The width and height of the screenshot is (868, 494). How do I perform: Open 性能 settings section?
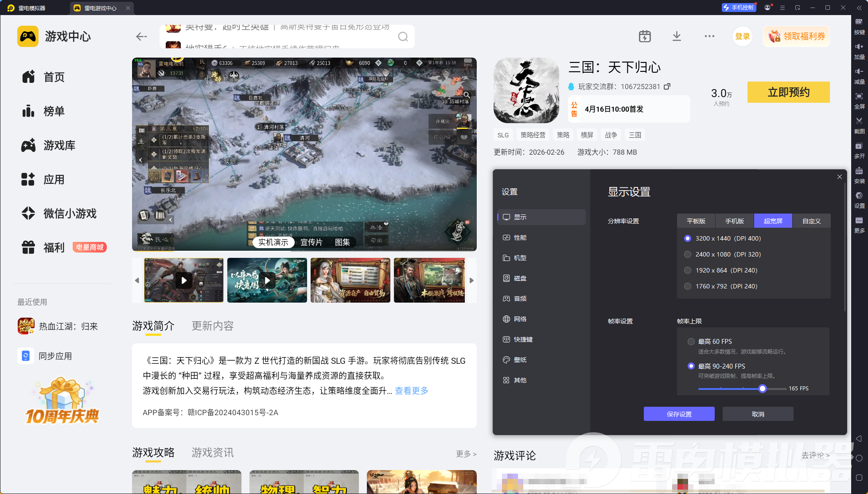coord(520,237)
